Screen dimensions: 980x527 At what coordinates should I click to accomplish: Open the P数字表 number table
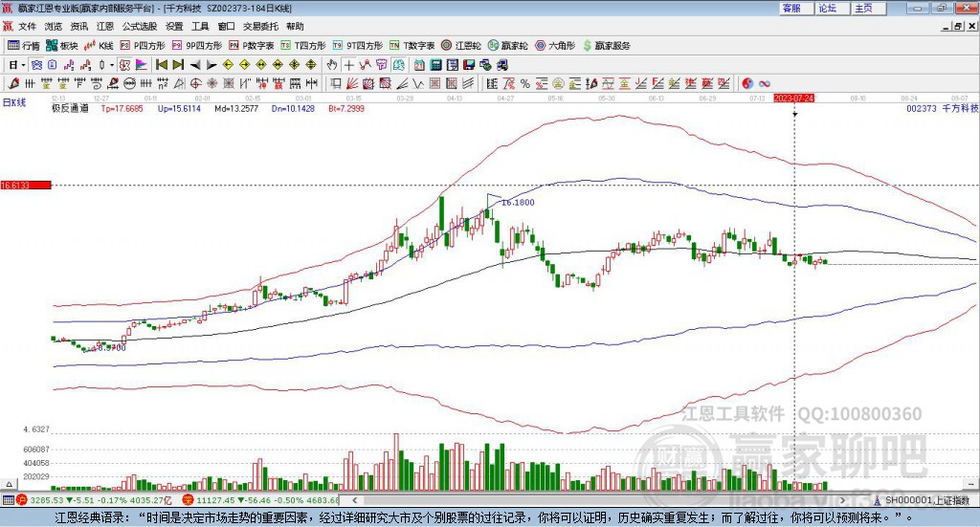tap(252, 46)
